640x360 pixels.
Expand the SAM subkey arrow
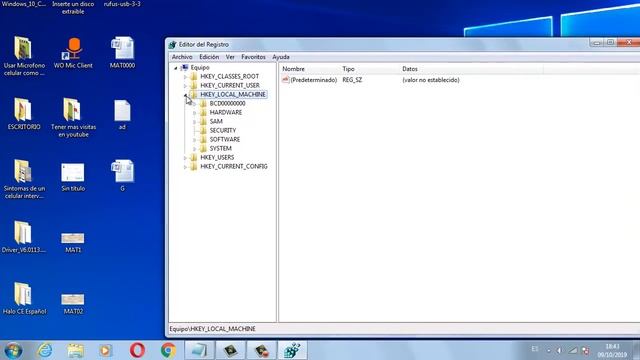[x=195, y=122]
